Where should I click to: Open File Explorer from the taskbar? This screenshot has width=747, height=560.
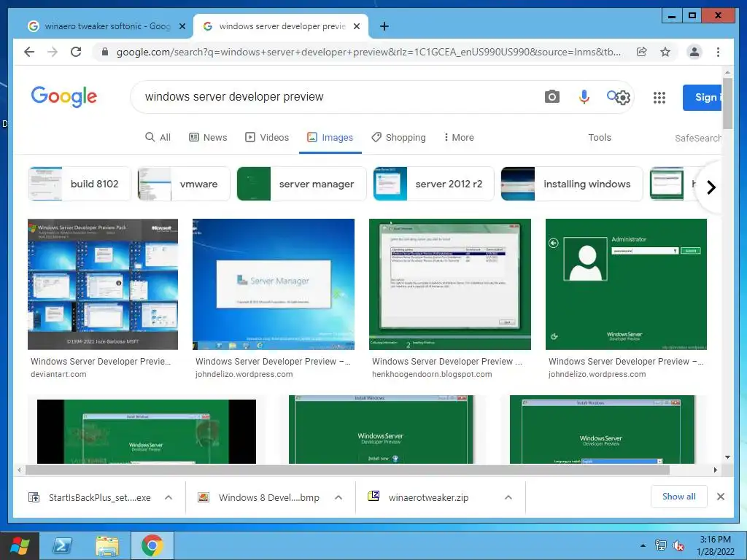tap(107, 545)
